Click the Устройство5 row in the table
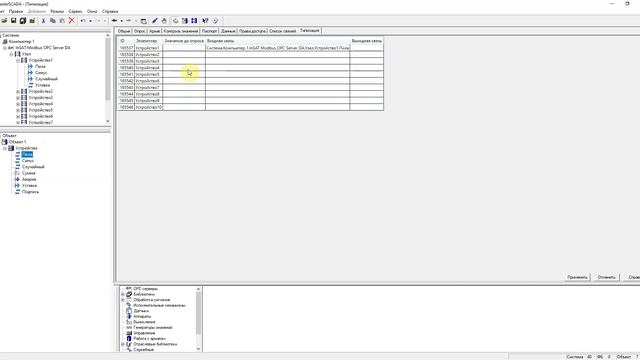The width and height of the screenshot is (640, 360). 251,74
